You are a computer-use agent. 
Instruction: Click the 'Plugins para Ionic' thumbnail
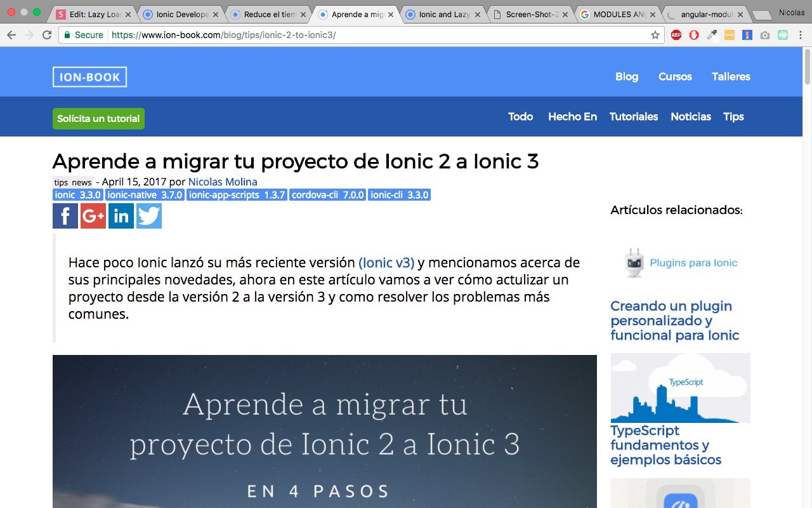[680, 262]
